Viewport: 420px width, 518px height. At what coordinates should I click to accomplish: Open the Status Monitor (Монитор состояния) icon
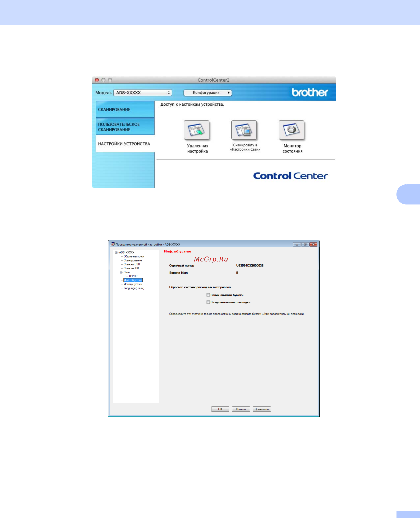[291, 130]
